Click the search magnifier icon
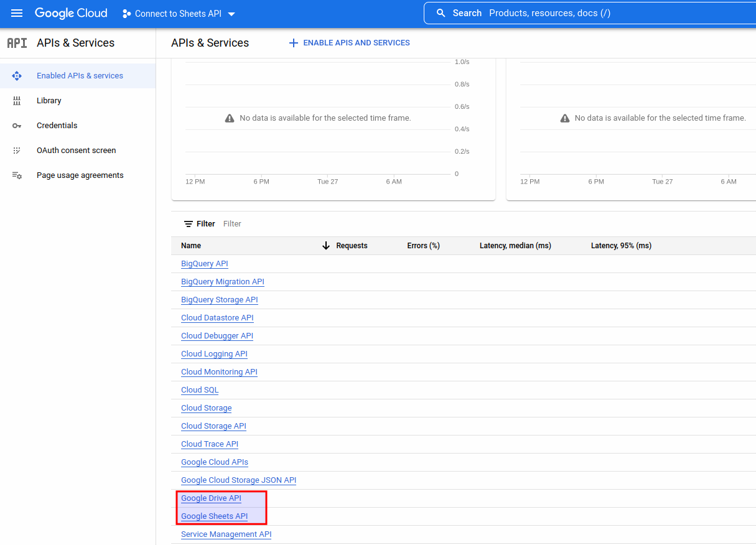Viewport: 756px width, 545px height. [441, 13]
